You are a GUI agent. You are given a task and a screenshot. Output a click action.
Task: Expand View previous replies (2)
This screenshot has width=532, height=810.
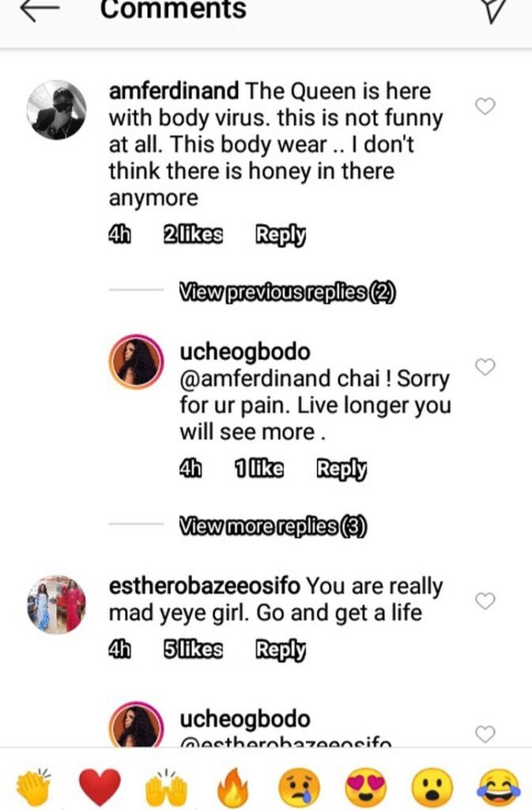288,293
